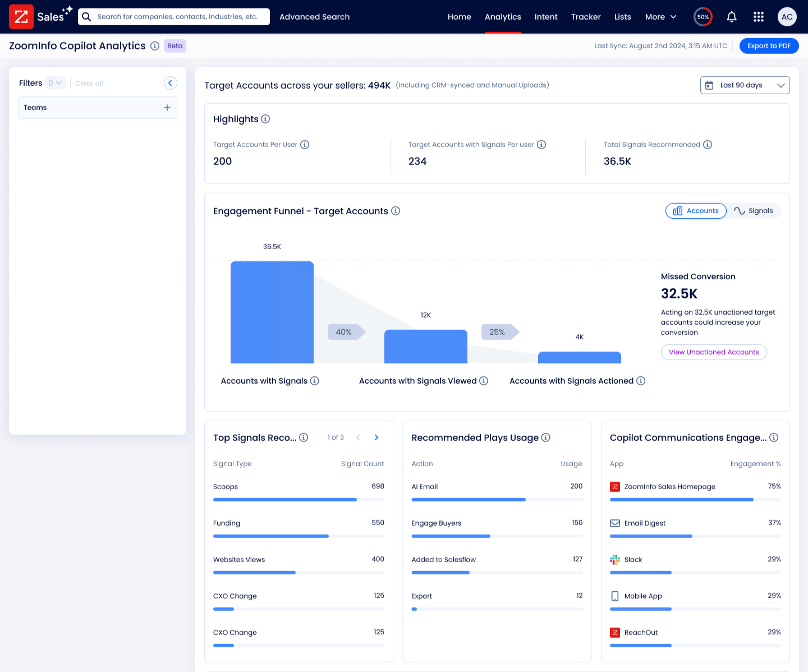Click the Websites Views signal row
Image resolution: width=808 pixels, height=672 pixels.
(x=299, y=565)
